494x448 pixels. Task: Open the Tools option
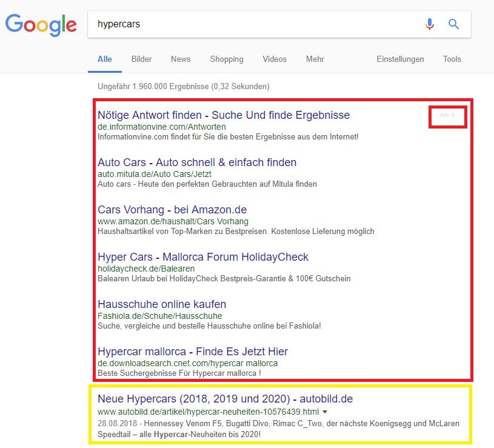point(452,59)
